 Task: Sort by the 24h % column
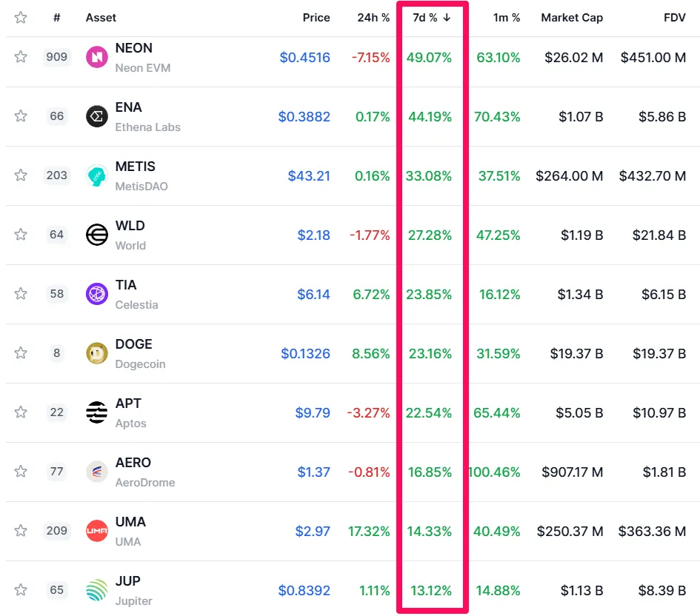click(x=373, y=18)
